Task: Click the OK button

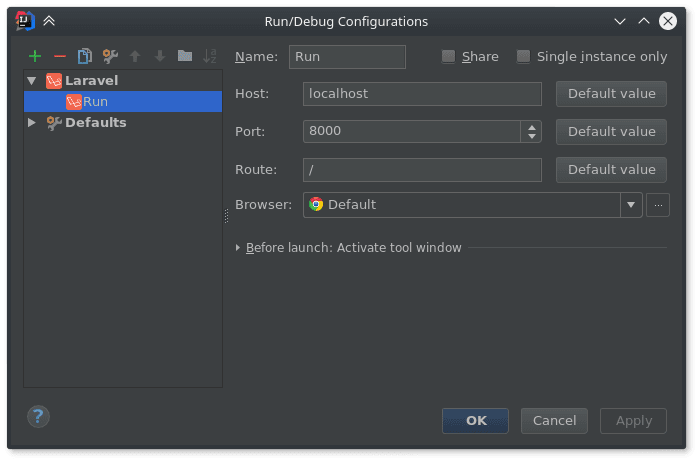Action: [475, 421]
